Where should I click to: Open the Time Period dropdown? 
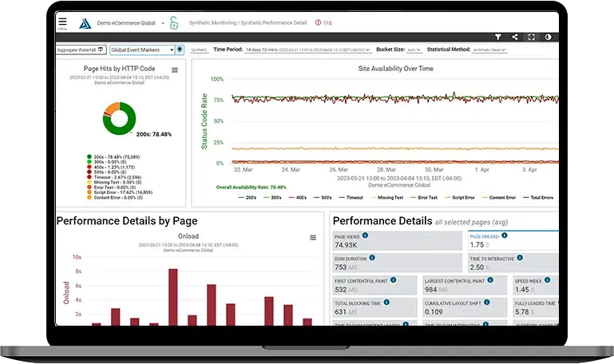(x=307, y=49)
